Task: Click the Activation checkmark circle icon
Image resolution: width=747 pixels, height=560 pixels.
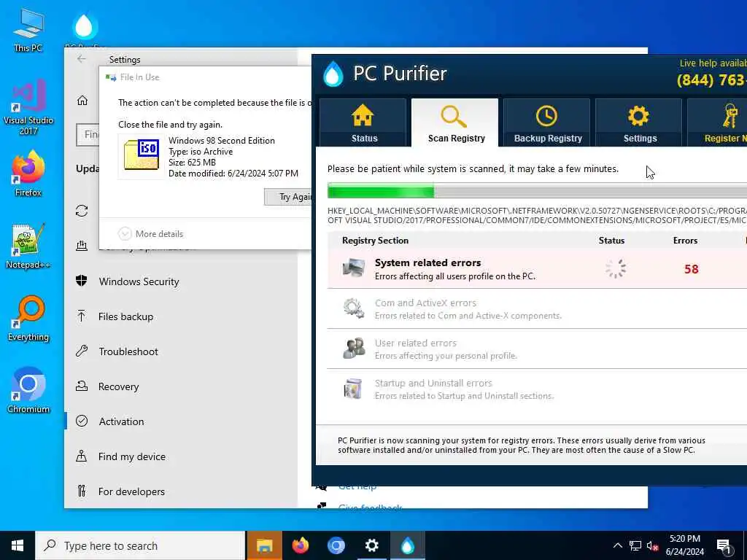Action: [x=82, y=421]
